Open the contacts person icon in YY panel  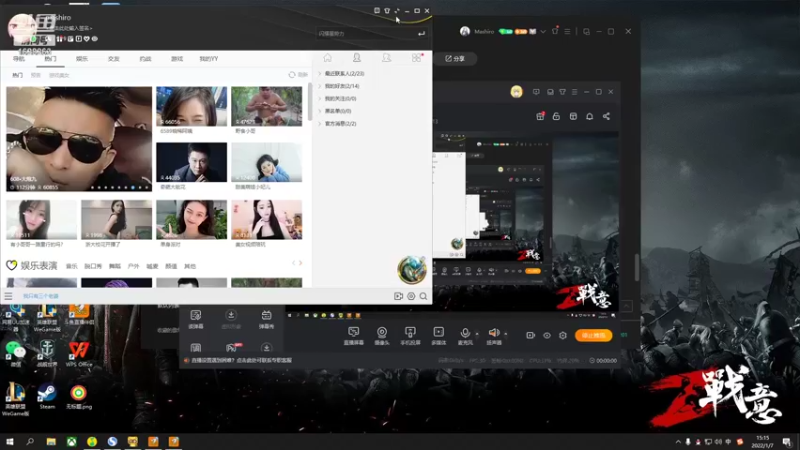click(x=357, y=58)
